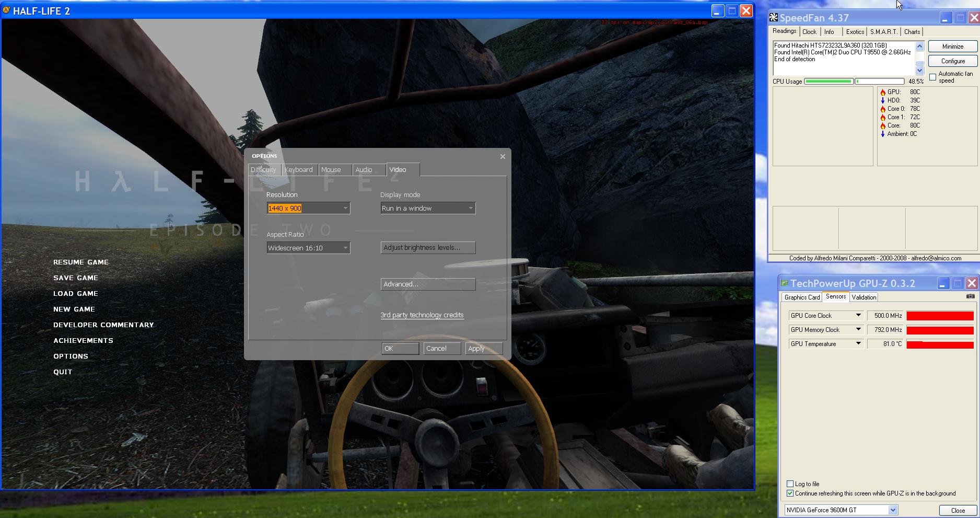Minimize the GPU-Z window
980x518 pixels.
tap(943, 283)
